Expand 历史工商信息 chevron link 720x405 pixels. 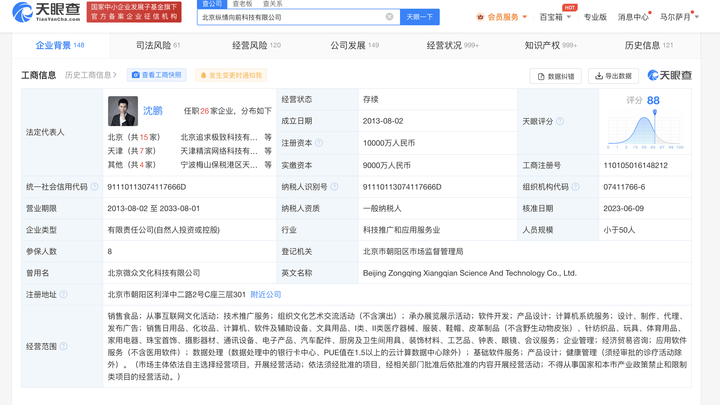[x=91, y=75]
